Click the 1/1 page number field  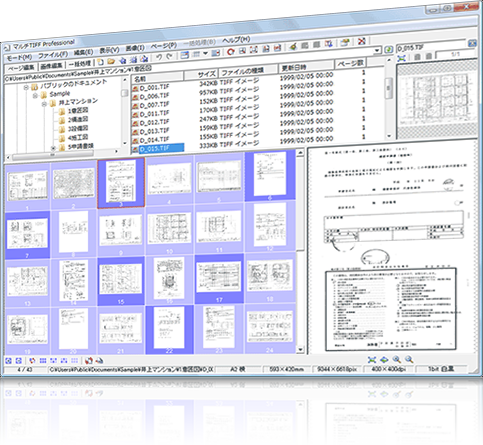click(x=455, y=54)
